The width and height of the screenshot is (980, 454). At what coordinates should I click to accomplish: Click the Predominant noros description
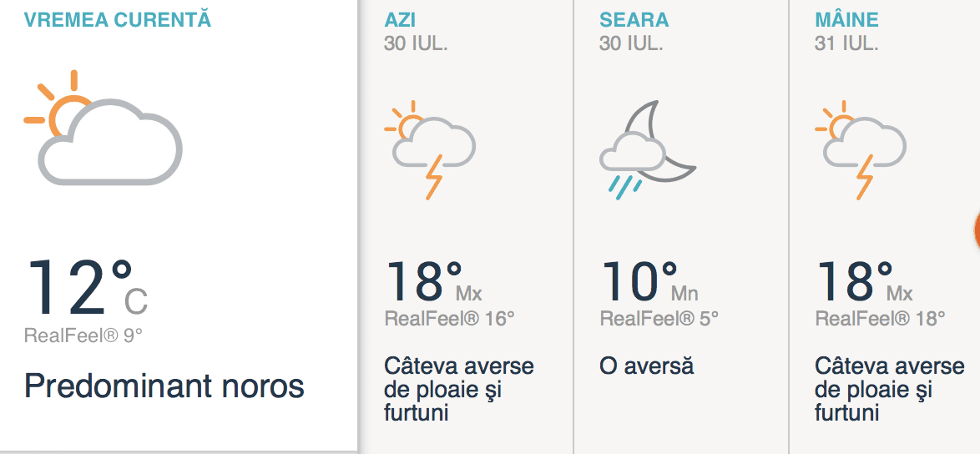click(164, 386)
